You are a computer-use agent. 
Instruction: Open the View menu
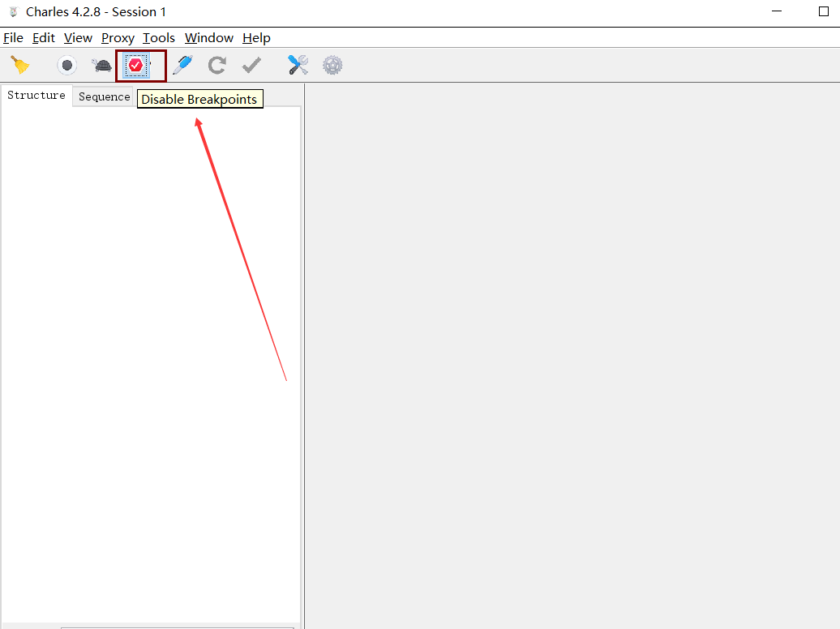78,38
